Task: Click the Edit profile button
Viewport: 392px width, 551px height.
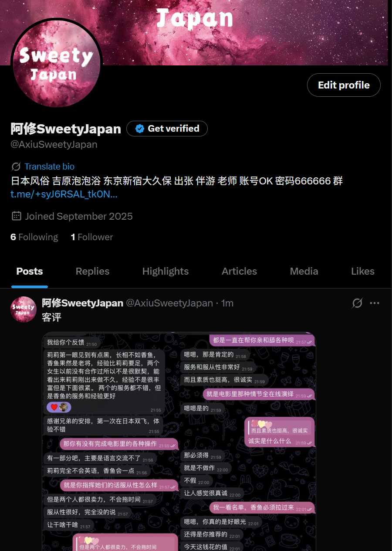Action: coord(344,85)
